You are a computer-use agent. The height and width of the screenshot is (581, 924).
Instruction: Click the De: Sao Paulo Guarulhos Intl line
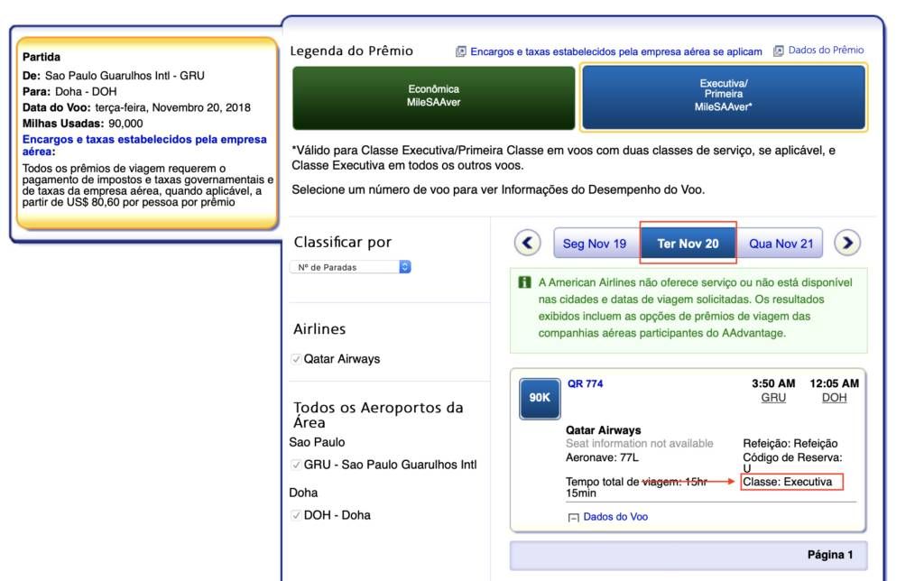(113, 76)
